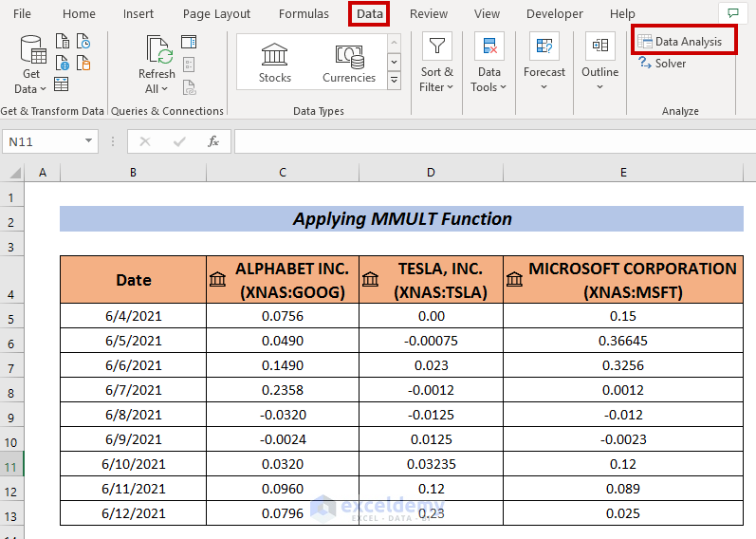
Task: Switch to the Developer tab
Action: click(555, 13)
